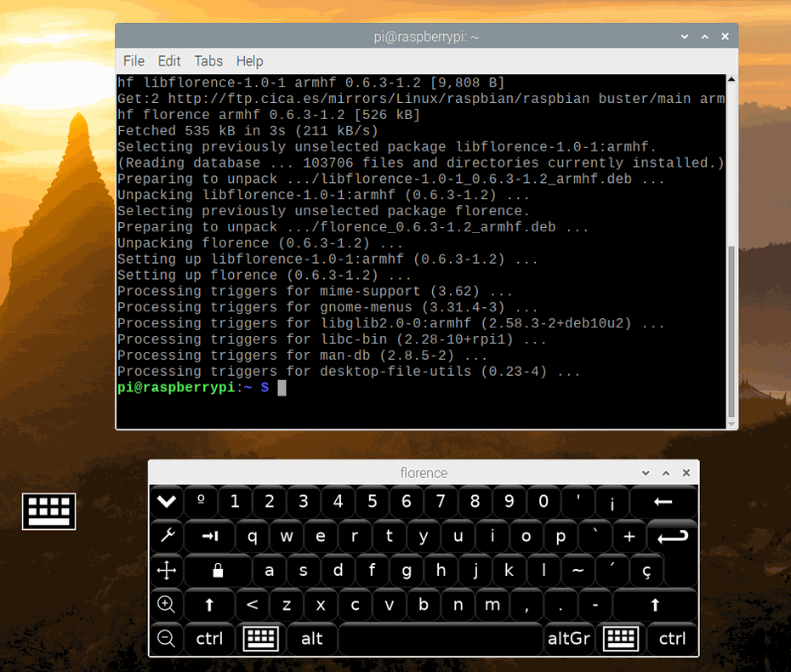
Task: Toggle the left Shift arrow key
Action: (209, 605)
